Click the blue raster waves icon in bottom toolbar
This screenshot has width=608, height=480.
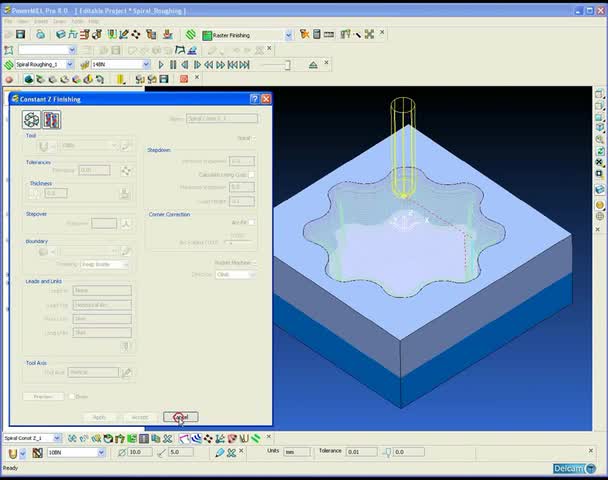coord(196,439)
